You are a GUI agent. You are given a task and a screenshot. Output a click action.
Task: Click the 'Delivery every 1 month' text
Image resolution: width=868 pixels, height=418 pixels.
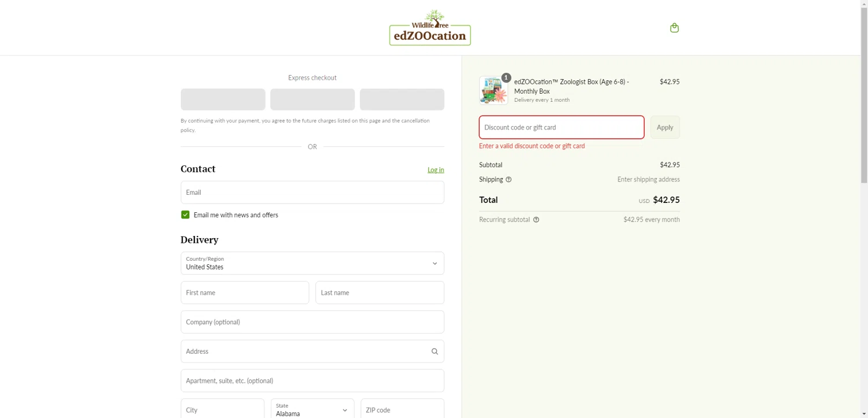(542, 100)
